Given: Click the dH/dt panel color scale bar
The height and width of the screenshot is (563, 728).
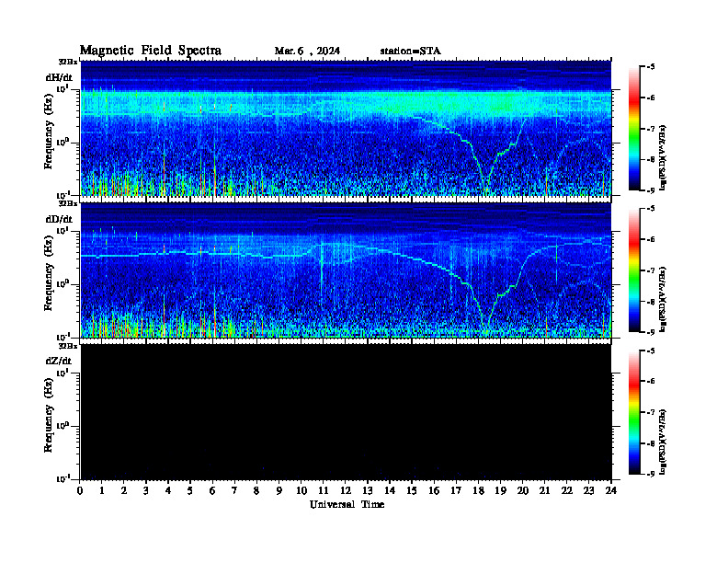Looking at the screenshot, I should [634, 129].
